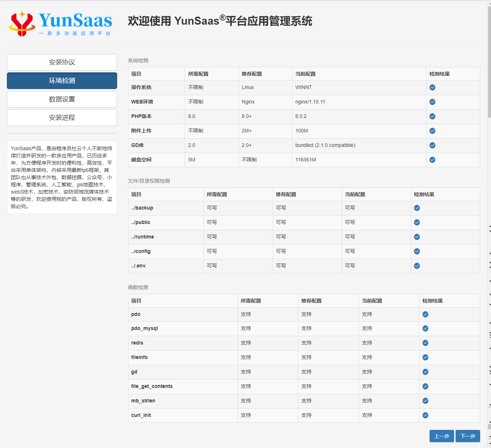Select the 环境检测 step

62,81
